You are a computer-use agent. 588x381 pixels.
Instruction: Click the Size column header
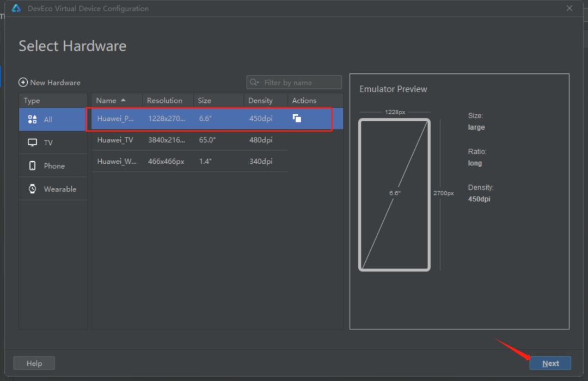click(205, 101)
